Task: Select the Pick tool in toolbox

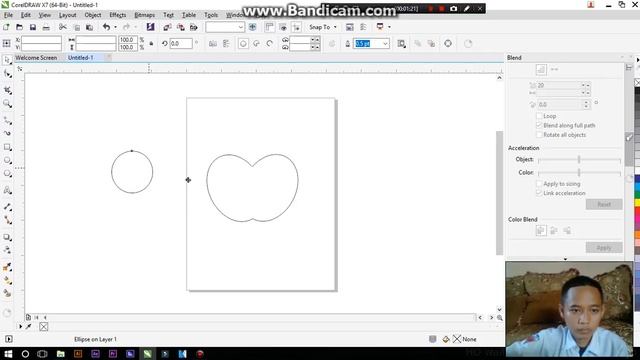Action: point(7,60)
